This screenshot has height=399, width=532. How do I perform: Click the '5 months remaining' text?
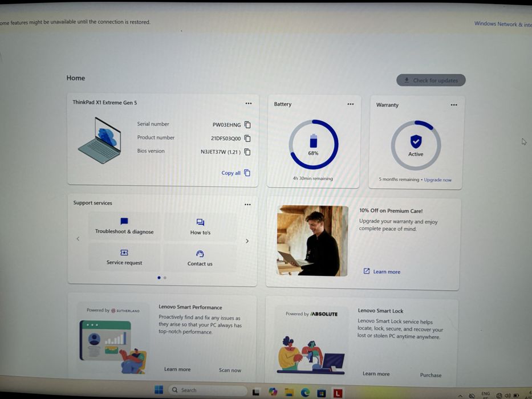coord(399,179)
